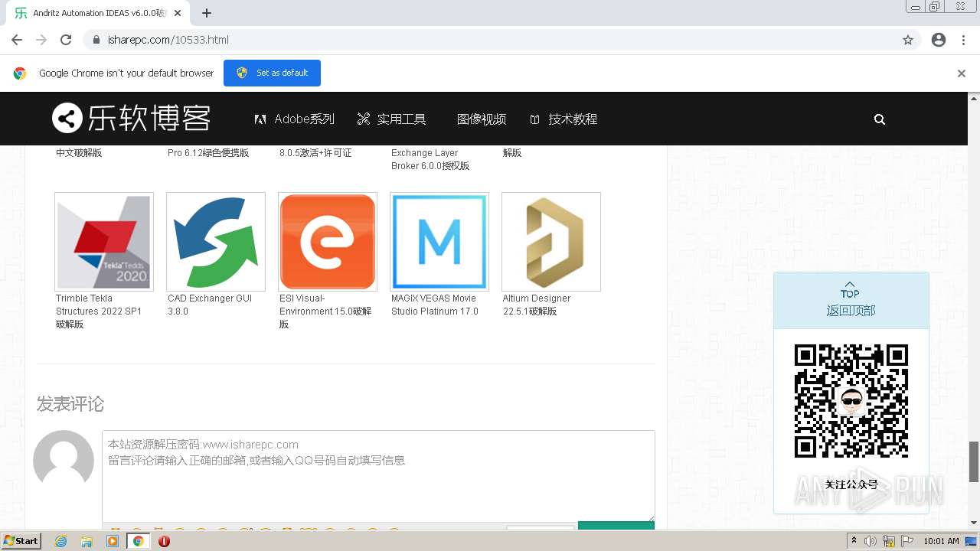
Task: Click Pro 6.12绿色便携版 link
Action: pos(208,153)
